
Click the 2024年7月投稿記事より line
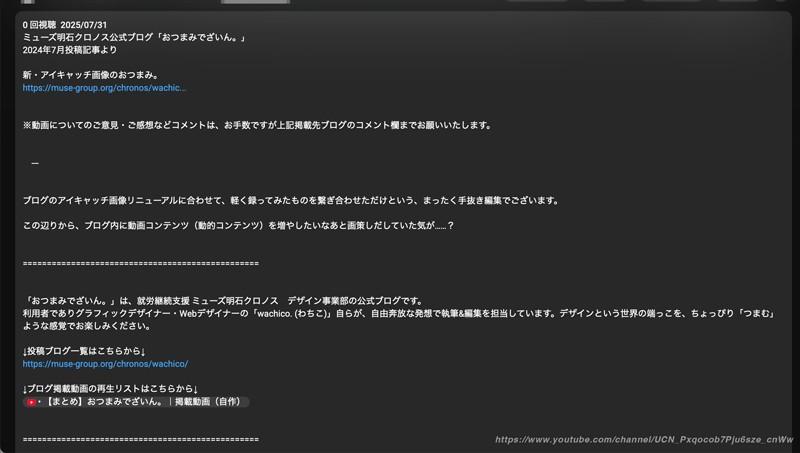coord(69,50)
